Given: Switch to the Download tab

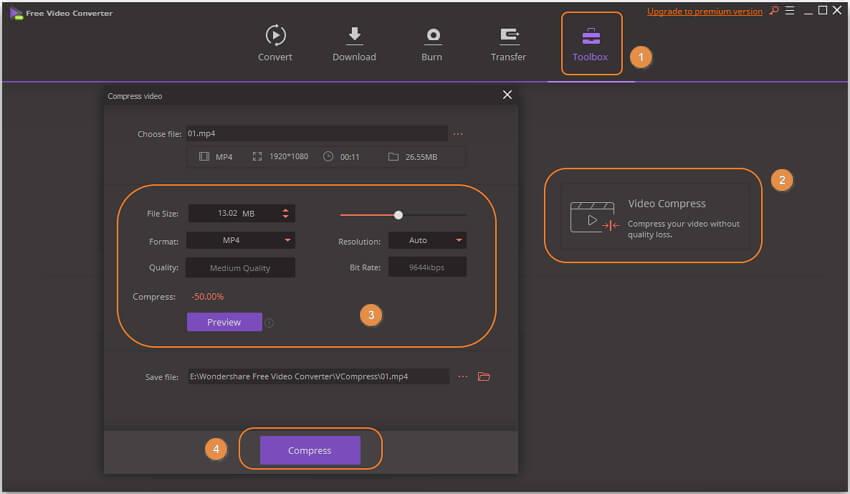Looking at the screenshot, I should tap(354, 44).
